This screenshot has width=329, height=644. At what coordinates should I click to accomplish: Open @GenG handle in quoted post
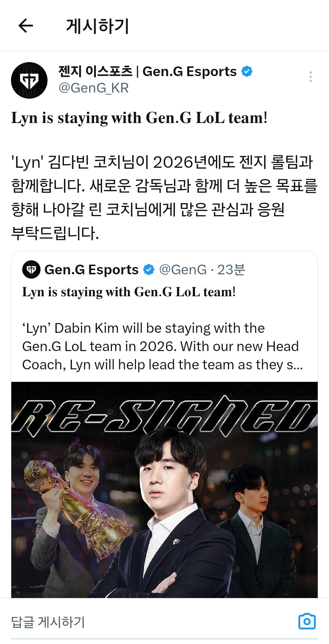[x=183, y=269]
